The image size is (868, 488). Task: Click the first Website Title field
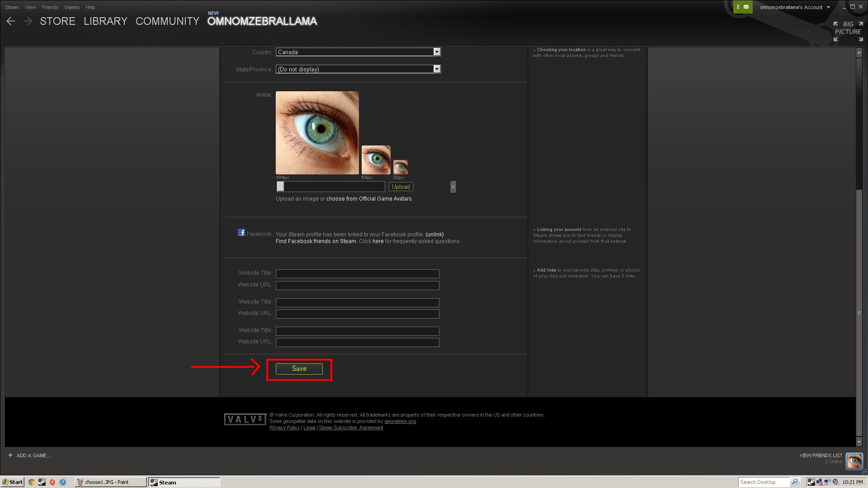click(357, 274)
